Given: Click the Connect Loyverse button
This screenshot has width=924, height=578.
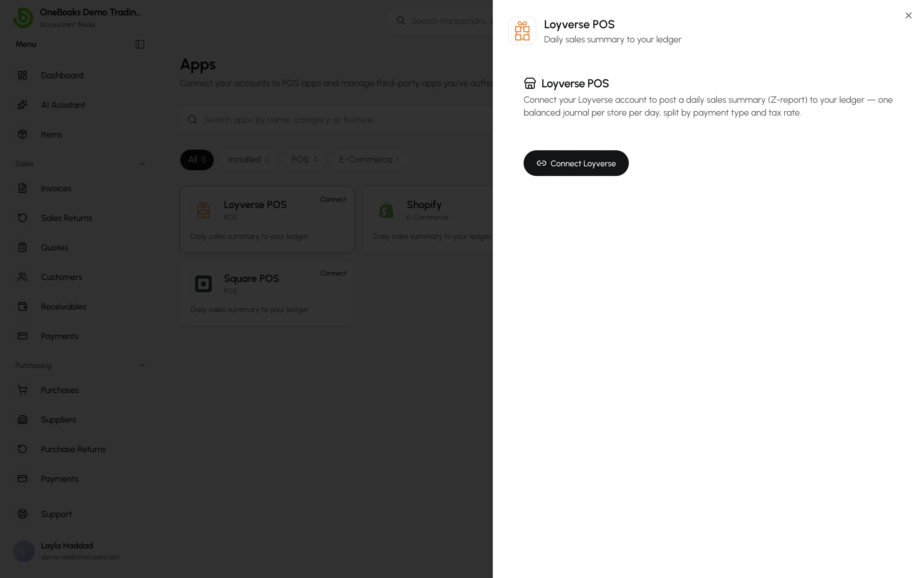Looking at the screenshot, I should point(576,163).
